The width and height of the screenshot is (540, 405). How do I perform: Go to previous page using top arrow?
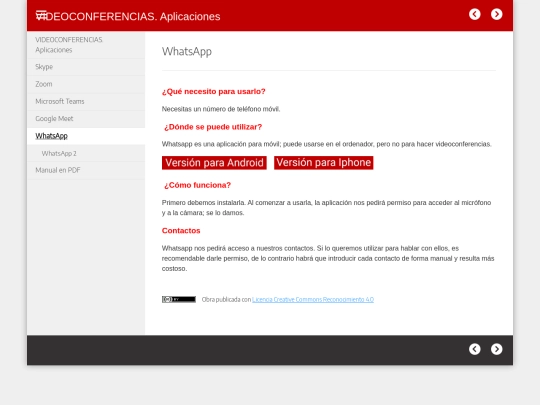(x=475, y=14)
